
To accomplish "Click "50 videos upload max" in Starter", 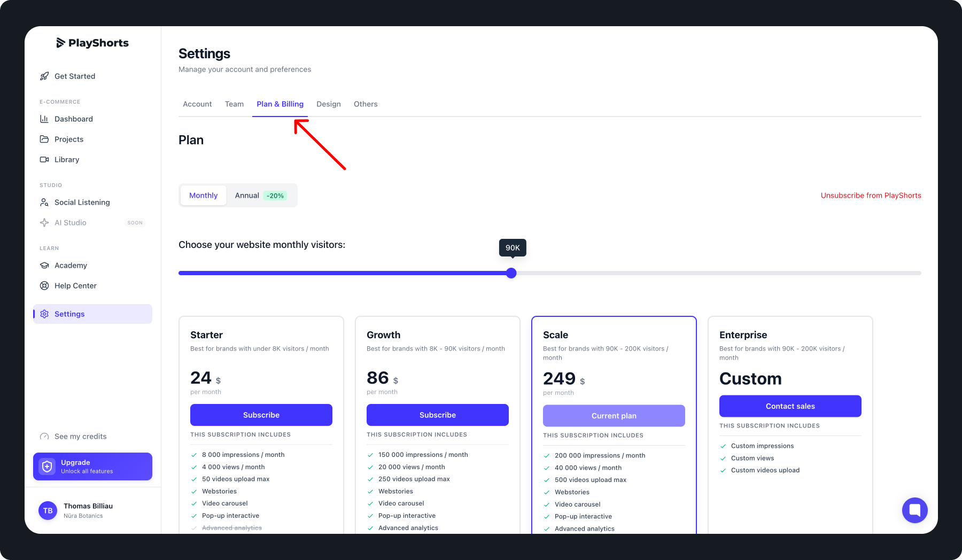I will click(x=236, y=479).
